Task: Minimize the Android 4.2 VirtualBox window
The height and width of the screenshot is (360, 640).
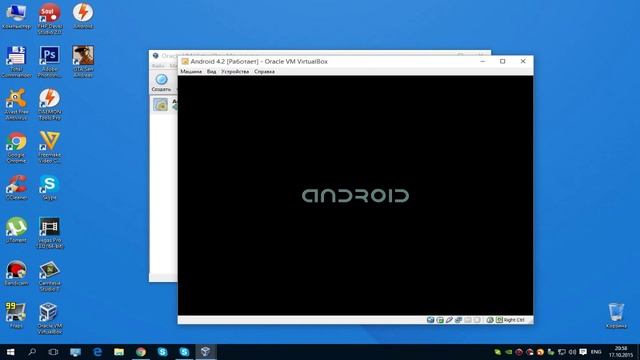Action: [x=482, y=61]
